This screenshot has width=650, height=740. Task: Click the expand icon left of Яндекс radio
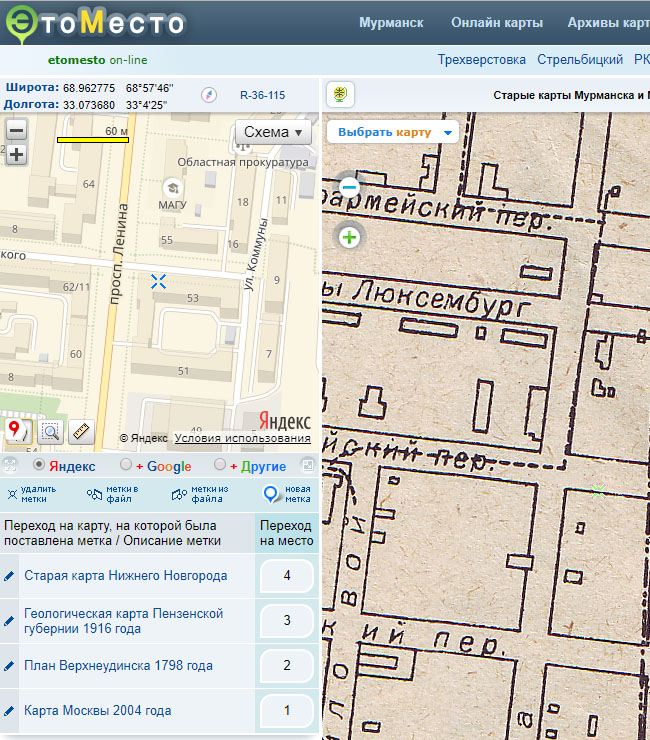coord(10,465)
